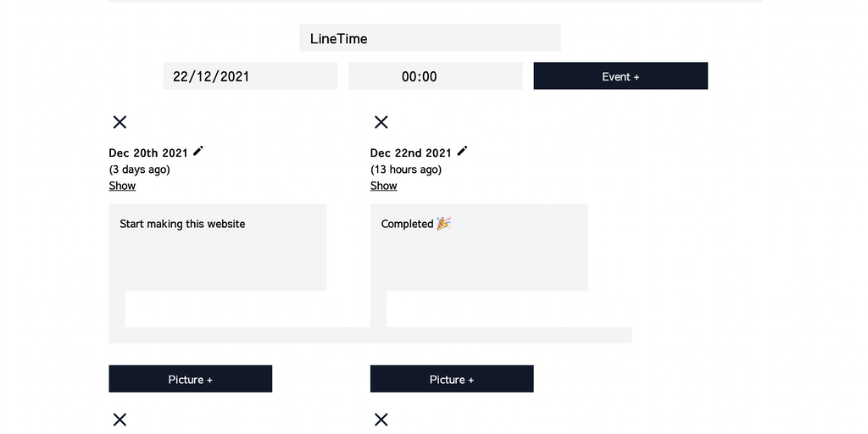Click the 'Completed' note text box
868x434 pixels.
tap(479, 247)
